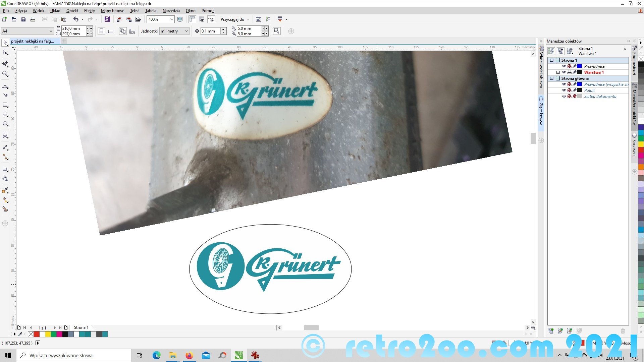The width and height of the screenshot is (644, 362).
Task: Expand the Warstwa 1 layer tree
Action: pos(558,72)
